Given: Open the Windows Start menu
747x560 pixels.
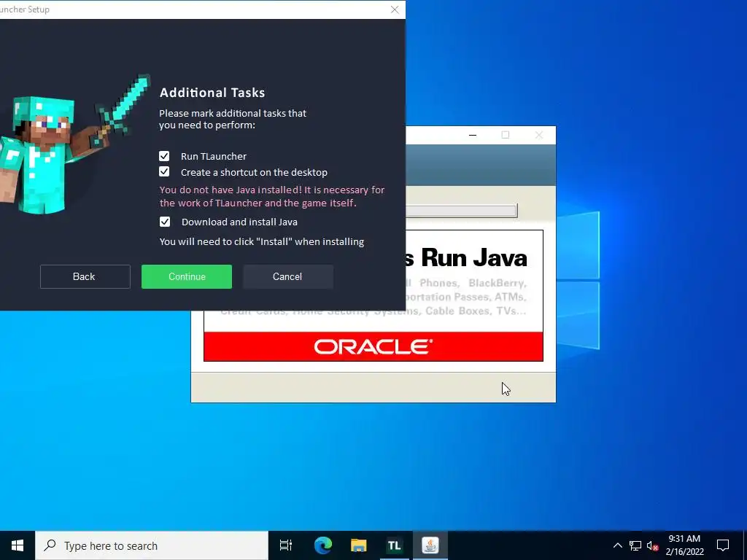Looking at the screenshot, I should pos(18,545).
